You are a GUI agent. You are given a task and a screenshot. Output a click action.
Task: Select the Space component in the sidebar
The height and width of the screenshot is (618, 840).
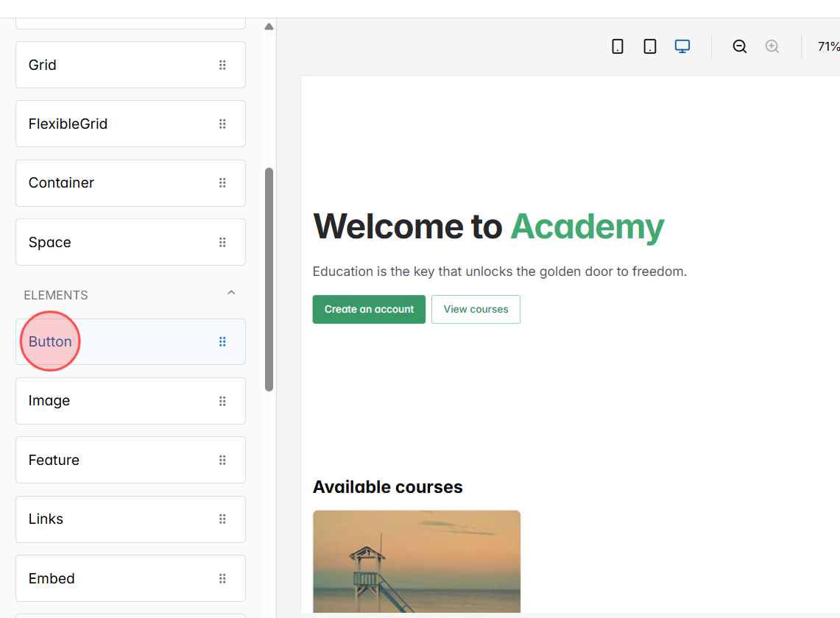pyautogui.click(x=110, y=241)
